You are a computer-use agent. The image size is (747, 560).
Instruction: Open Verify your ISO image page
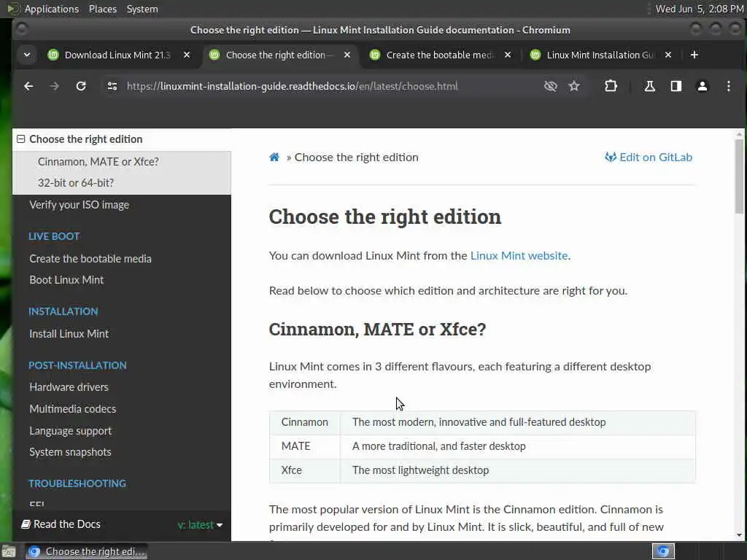79,205
